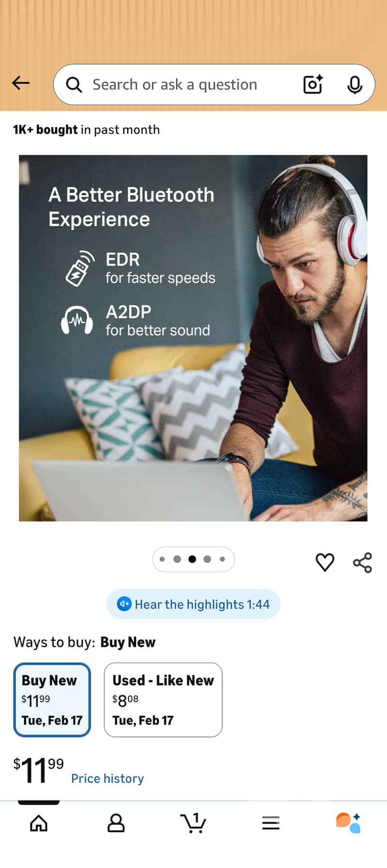
Task: Go to Home tab icon
Action: (x=39, y=823)
